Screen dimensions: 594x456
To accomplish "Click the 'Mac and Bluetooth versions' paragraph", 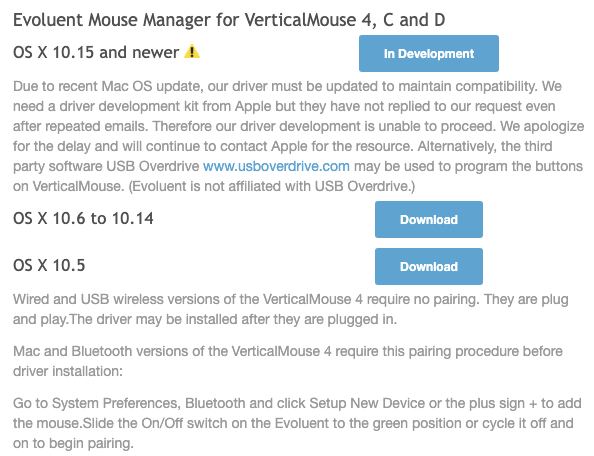I will [288, 361].
